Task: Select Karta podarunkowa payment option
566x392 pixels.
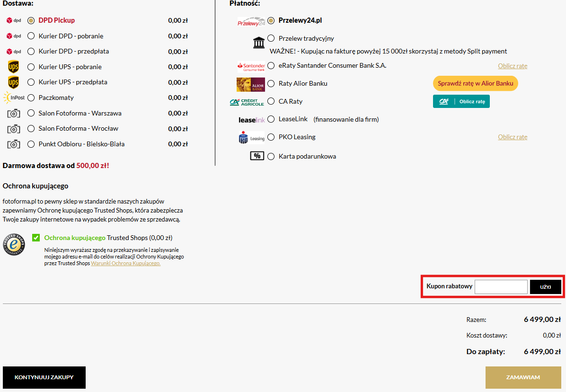Action: click(271, 157)
